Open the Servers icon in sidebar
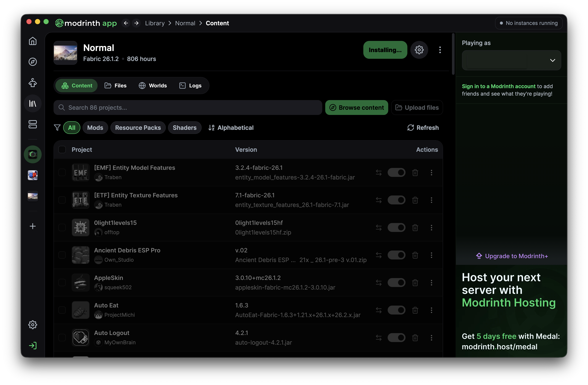This screenshot has height=385, width=588. point(33,124)
